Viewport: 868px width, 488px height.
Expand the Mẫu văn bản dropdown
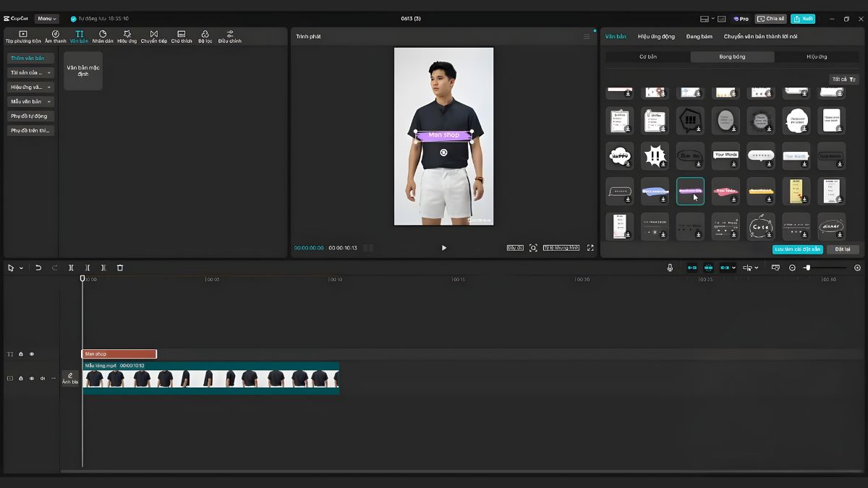pyautogui.click(x=31, y=101)
